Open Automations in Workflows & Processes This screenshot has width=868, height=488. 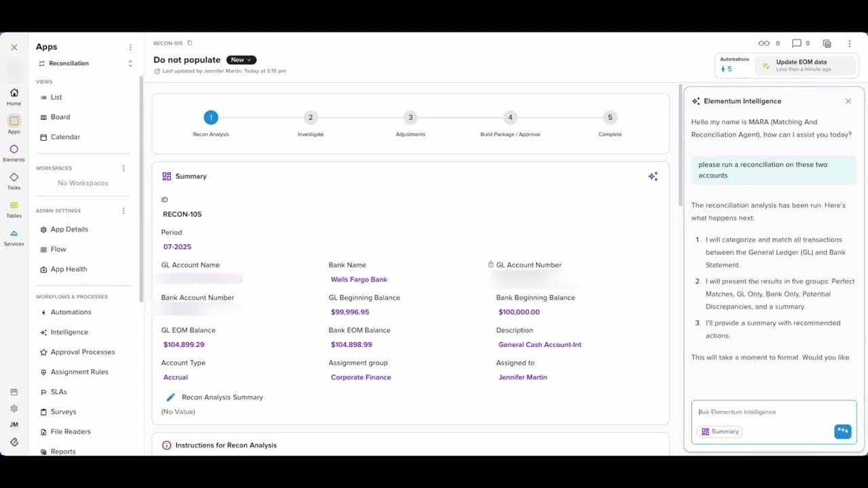click(x=71, y=312)
